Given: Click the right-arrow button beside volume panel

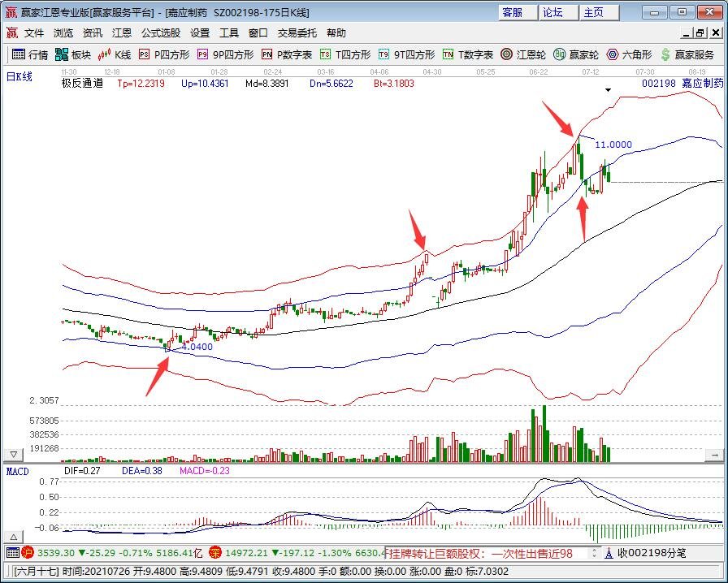Looking at the screenshot, I should [714, 456].
